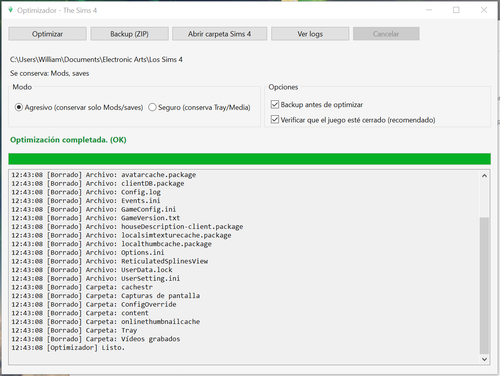Click the Sims plumbob title bar icon
This screenshot has width=500, height=376.
tap(11, 10)
